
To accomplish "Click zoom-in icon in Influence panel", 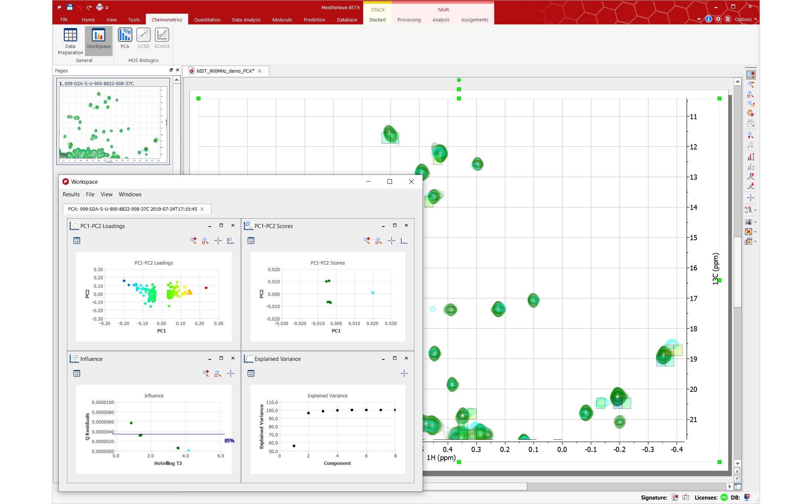I will [206, 373].
